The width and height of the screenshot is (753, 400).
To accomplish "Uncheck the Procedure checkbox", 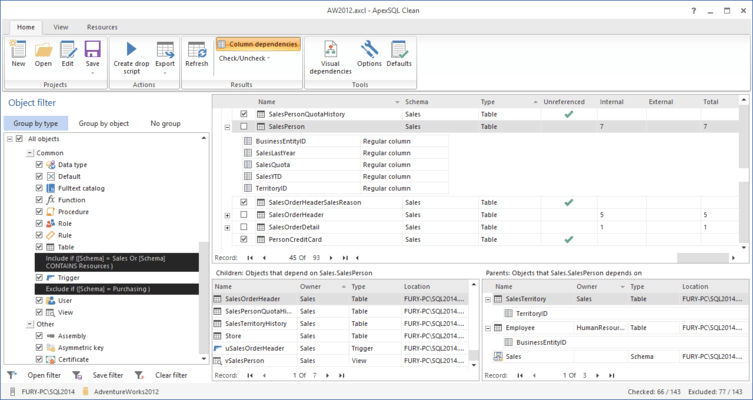I will 39,212.
